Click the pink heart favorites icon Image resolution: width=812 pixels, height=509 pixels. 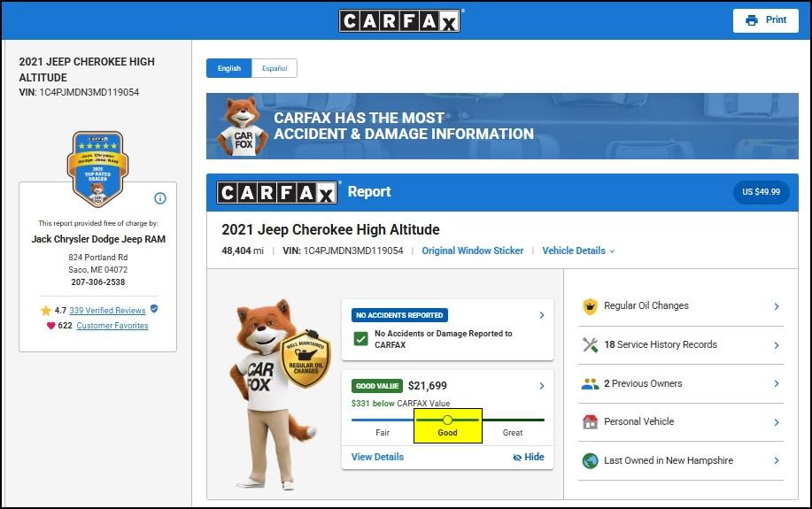point(50,326)
